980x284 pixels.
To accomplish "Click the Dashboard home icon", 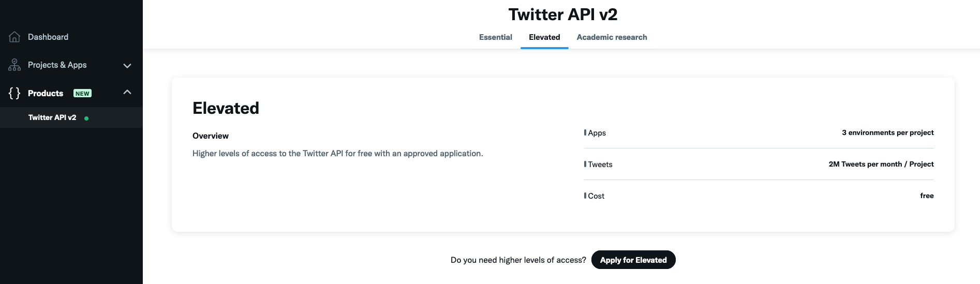I will 14,37.
